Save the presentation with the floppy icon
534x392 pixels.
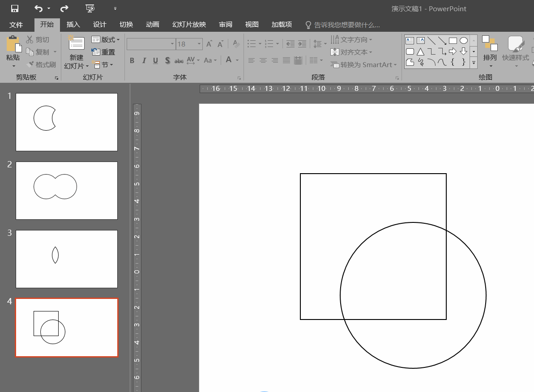click(15, 9)
